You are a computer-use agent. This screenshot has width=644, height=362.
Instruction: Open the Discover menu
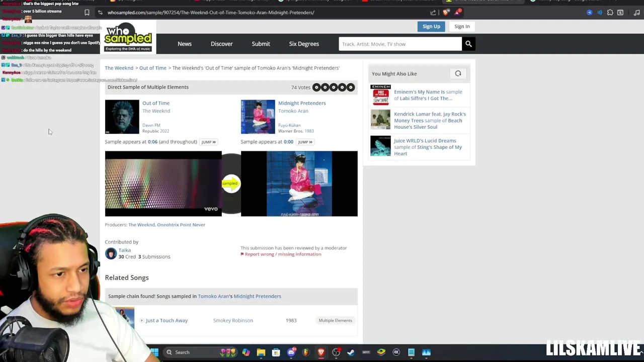[221, 44]
